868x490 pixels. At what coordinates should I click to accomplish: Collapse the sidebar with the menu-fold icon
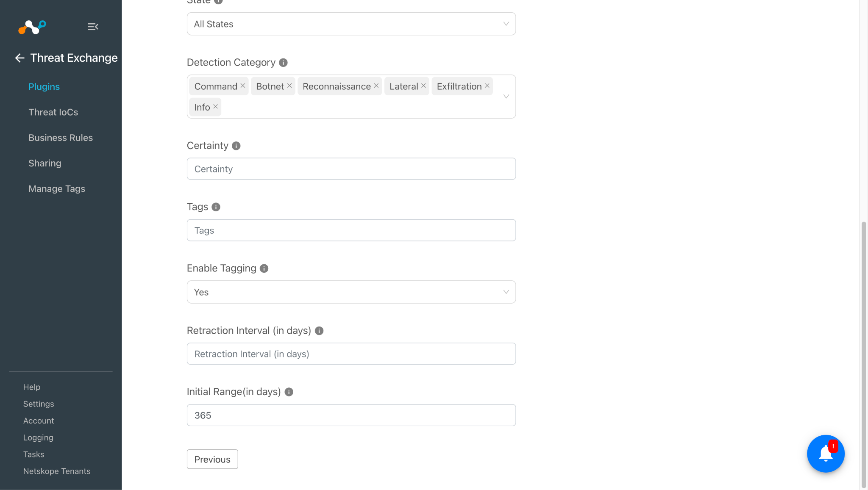93,27
